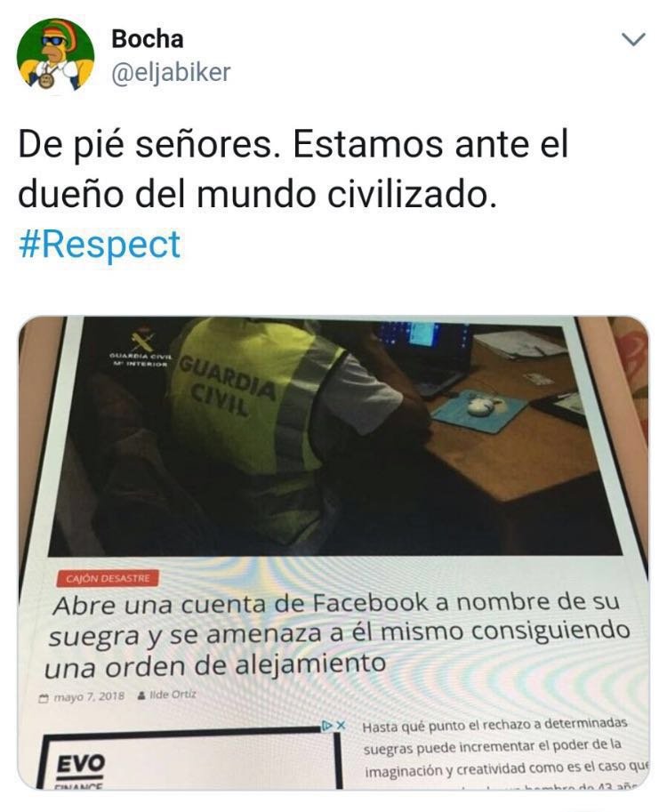Open Bocha's profile avatar picture
The image size is (667, 812).
[x=55, y=54]
